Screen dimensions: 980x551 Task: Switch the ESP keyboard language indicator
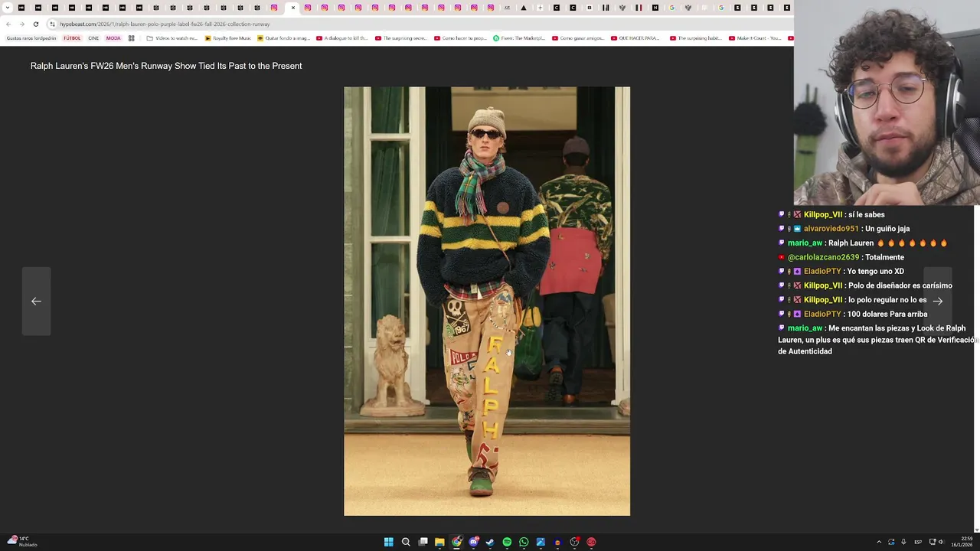click(918, 542)
